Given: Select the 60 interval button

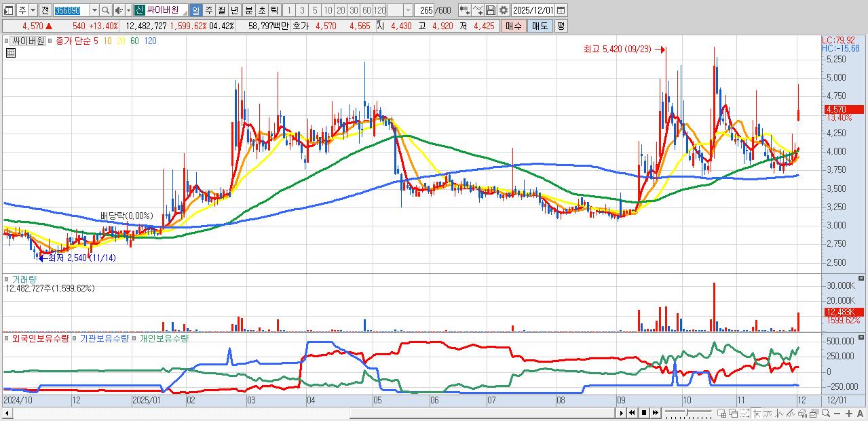Looking at the screenshot, I should [366, 10].
